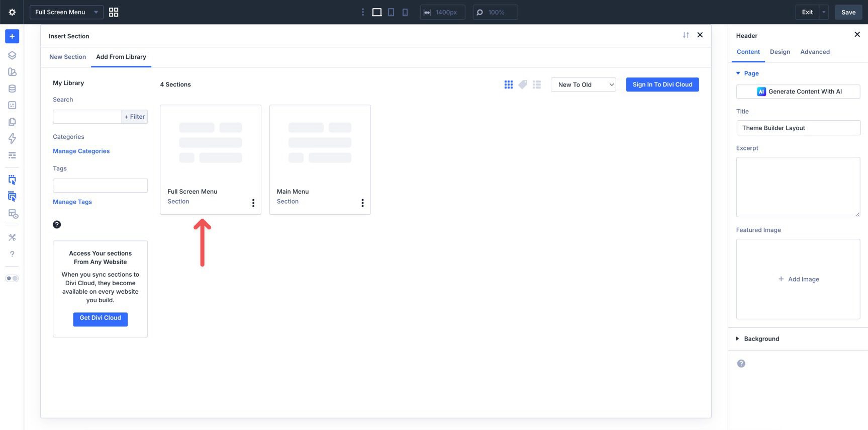
Task: Click the Excerpt text area
Action: 798,187
